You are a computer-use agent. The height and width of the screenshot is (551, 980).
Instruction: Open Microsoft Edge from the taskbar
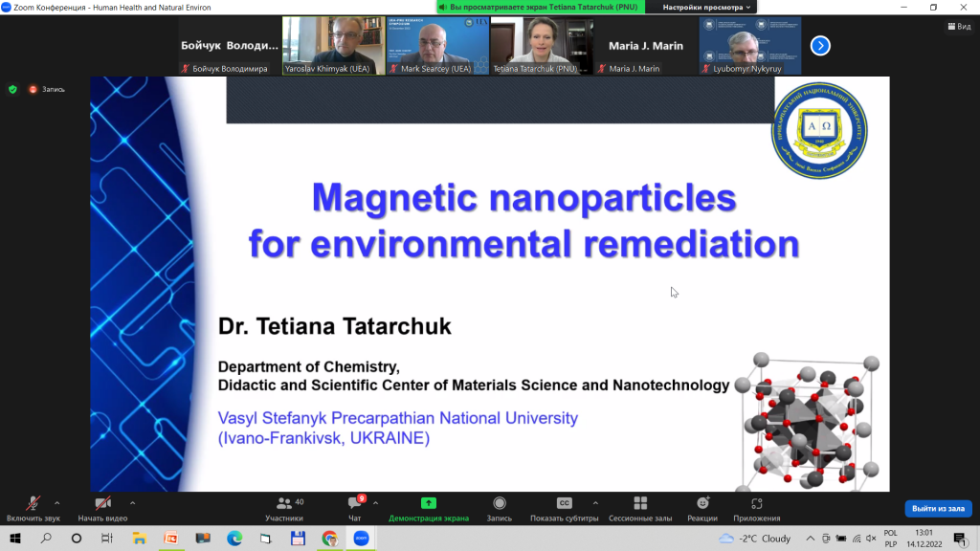pos(234,539)
